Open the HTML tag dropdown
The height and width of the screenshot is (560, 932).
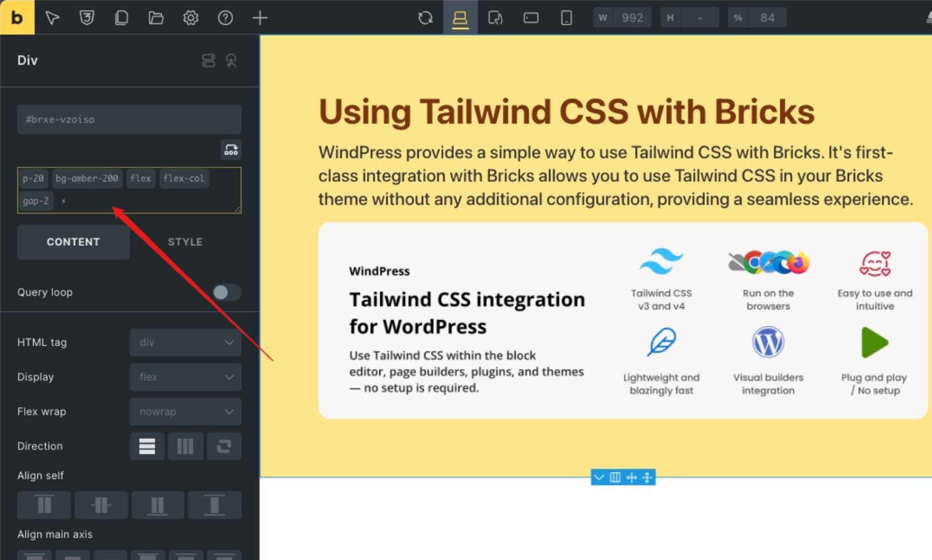pos(185,342)
